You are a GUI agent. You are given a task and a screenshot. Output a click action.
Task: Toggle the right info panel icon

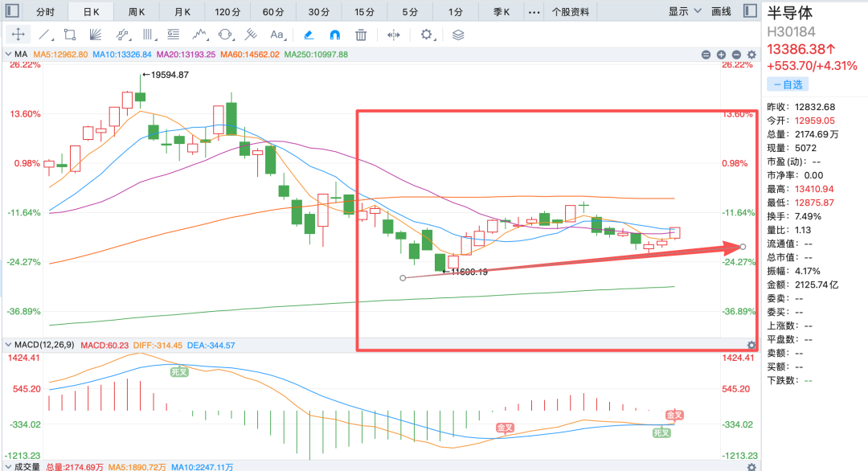tap(750, 11)
